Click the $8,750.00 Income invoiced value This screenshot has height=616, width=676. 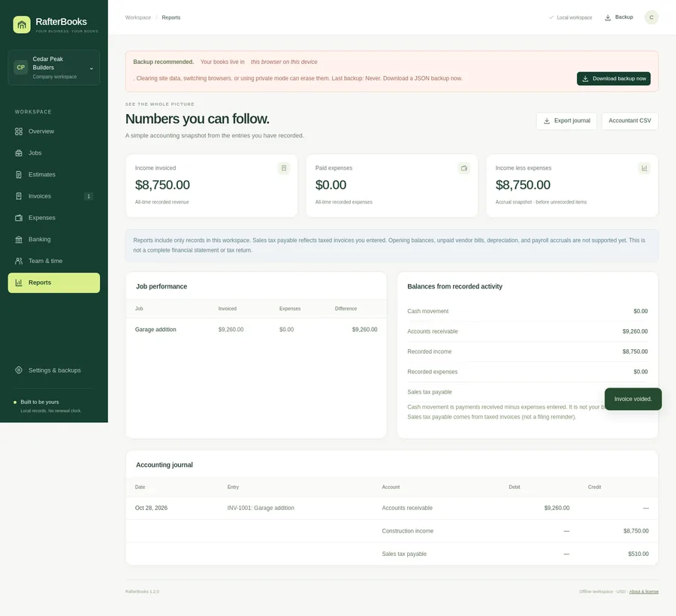(x=162, y=185)
